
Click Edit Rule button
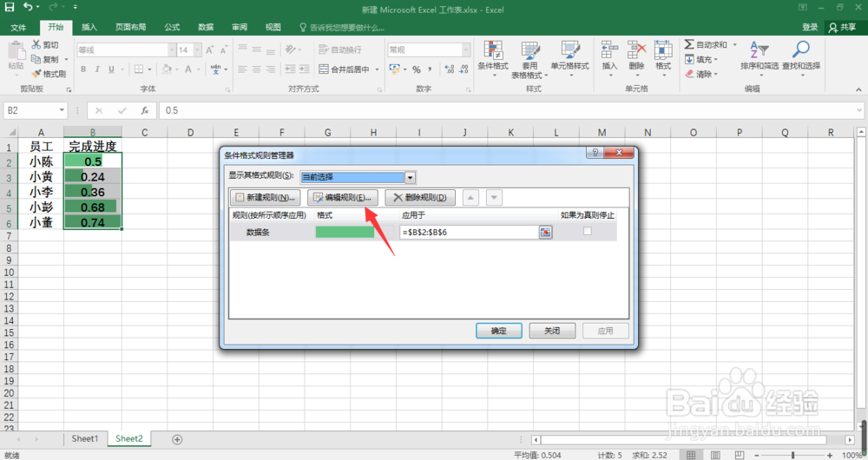pyautogui.click(x=343, y=198)
